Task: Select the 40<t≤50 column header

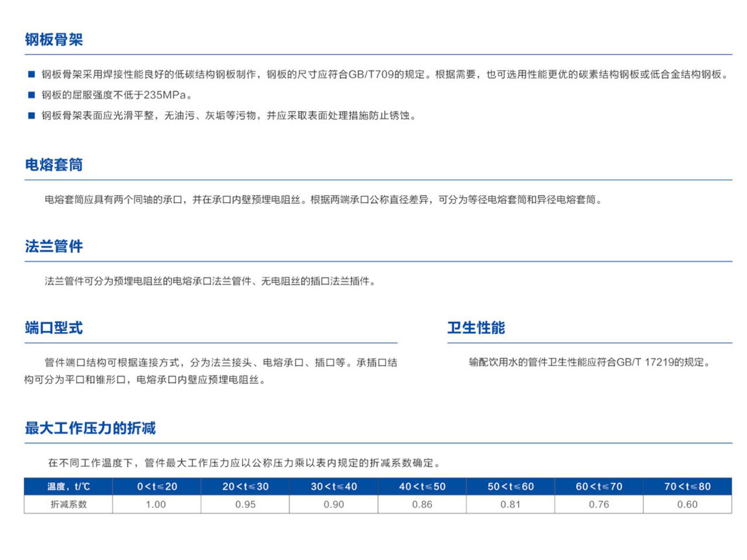Action: (x=422, y=486)
